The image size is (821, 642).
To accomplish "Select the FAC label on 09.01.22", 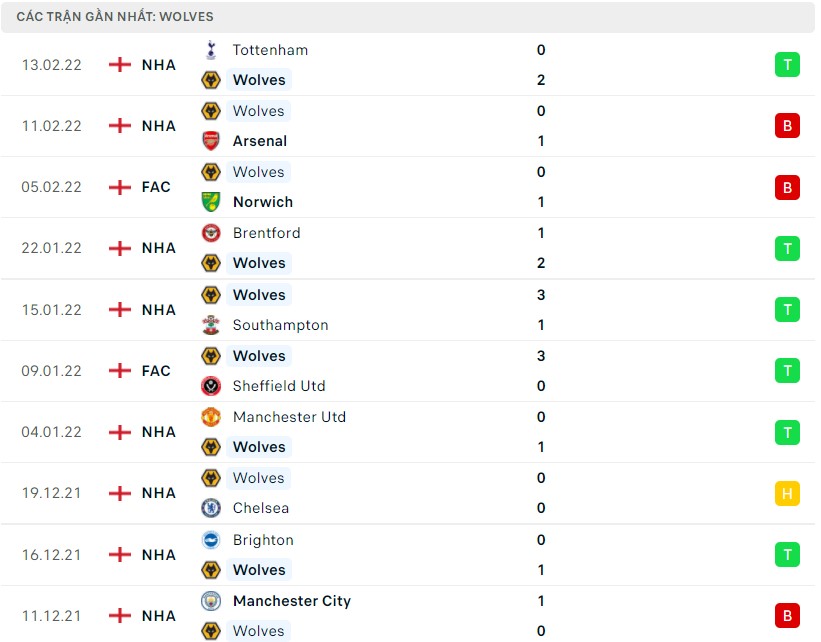I will pos(156,371).
